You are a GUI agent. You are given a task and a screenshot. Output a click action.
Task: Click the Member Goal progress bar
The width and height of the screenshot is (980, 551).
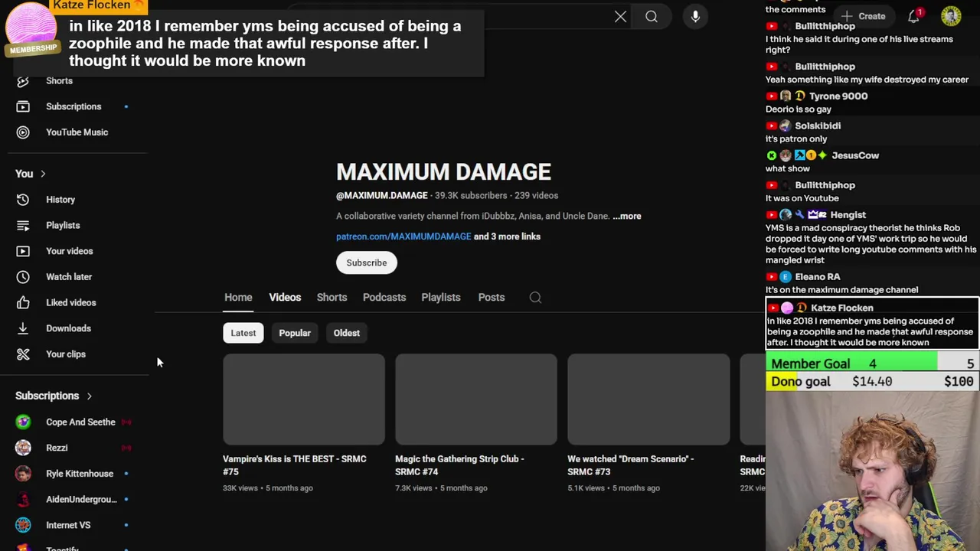tap(872, 364)
